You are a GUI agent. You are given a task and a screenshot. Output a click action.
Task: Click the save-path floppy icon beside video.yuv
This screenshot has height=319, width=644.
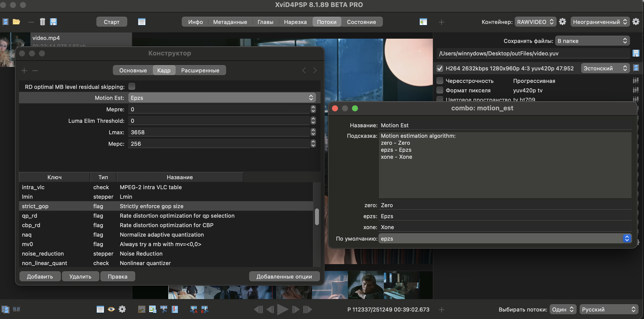[636, 53]
